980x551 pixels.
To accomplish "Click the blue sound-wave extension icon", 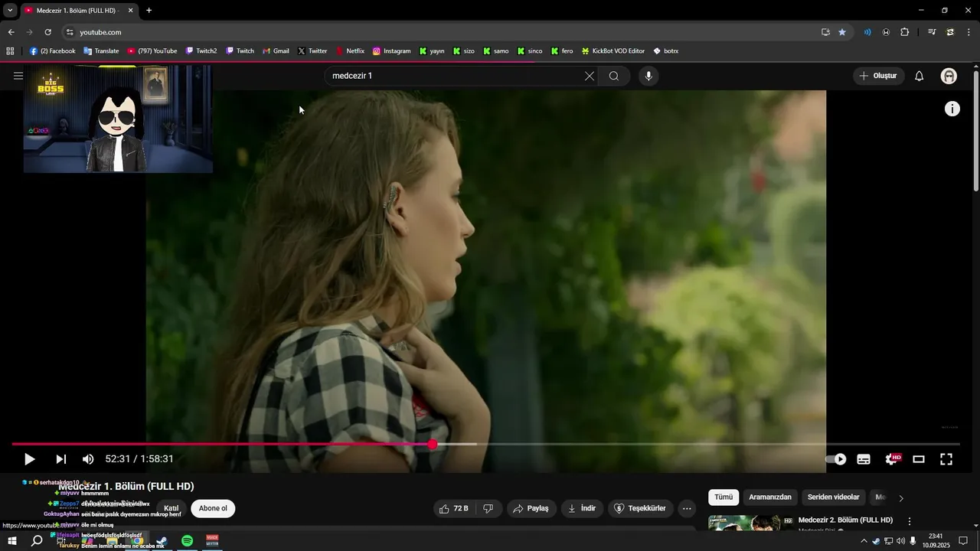I will pos(867,32).
